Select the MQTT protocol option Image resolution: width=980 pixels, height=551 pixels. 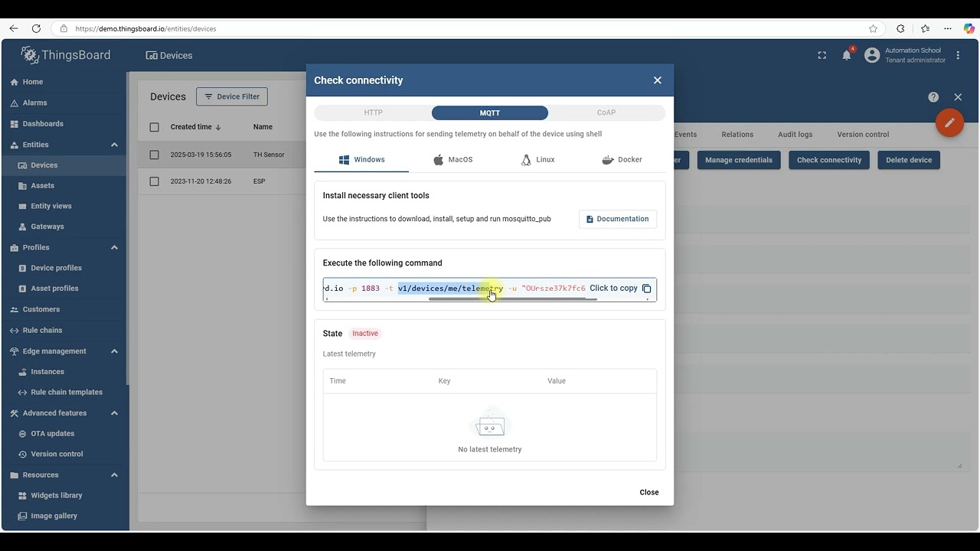click(490, 112)
